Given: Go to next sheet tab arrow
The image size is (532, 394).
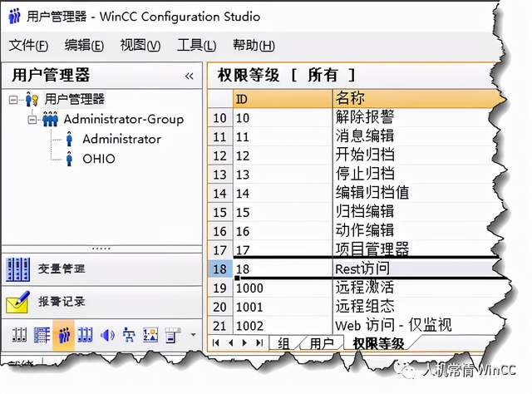Looking at the screenshot, I should pos(244,342).
